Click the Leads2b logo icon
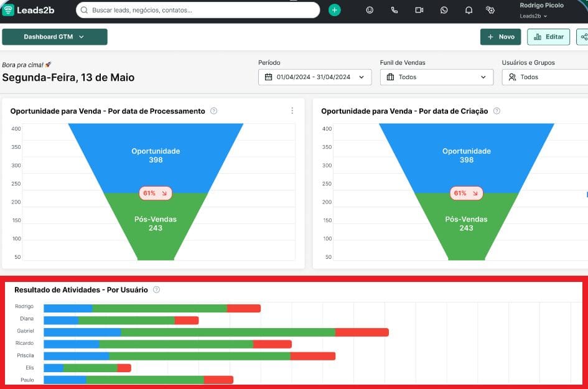 [x=8, y=10]
